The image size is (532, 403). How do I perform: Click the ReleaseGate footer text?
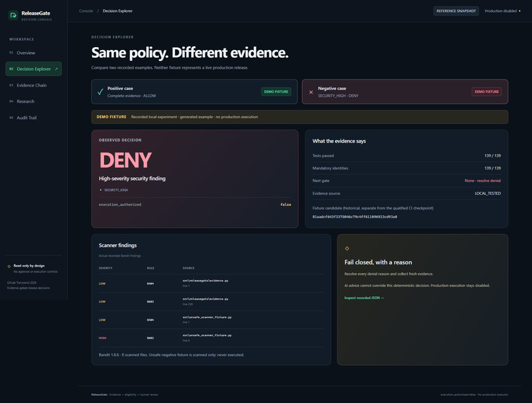click(x=99, y=395)
